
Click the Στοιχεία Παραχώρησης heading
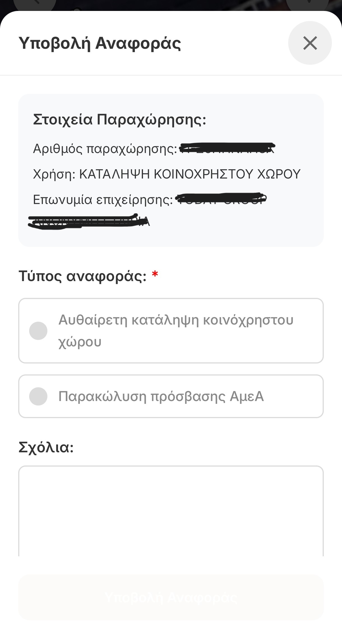coord(119,119)
